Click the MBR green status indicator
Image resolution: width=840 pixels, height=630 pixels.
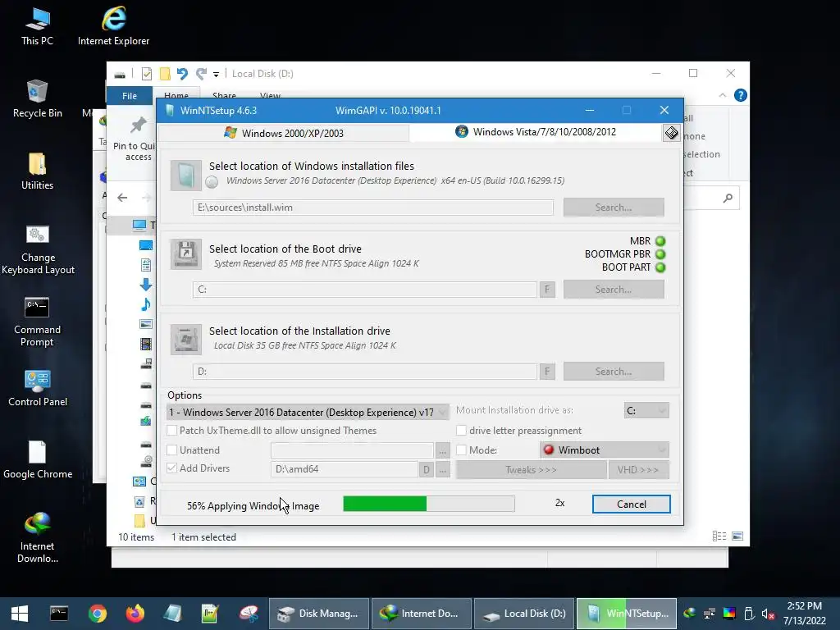click(660, 241)
